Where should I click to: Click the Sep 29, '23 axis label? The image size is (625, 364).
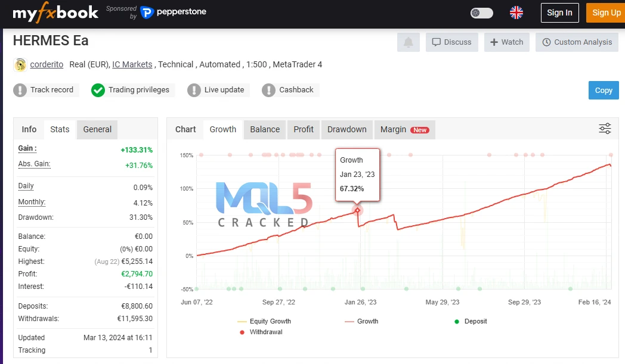(x=525, y=302)
